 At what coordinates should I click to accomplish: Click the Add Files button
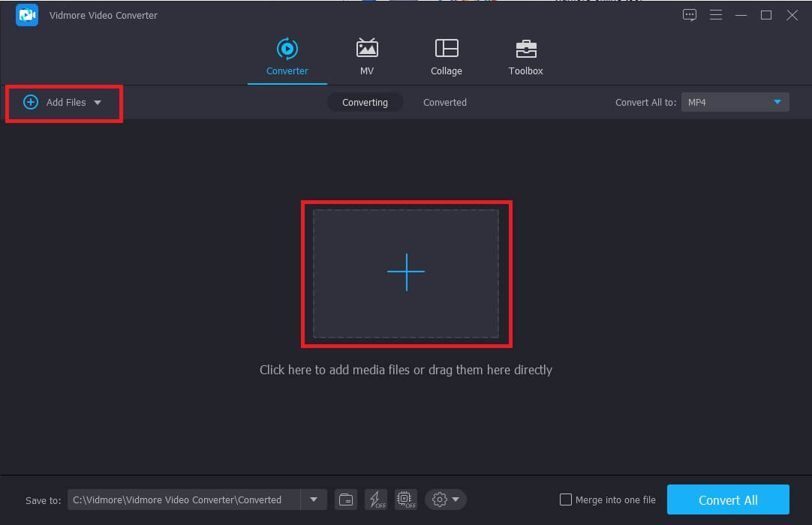[56, 102]
